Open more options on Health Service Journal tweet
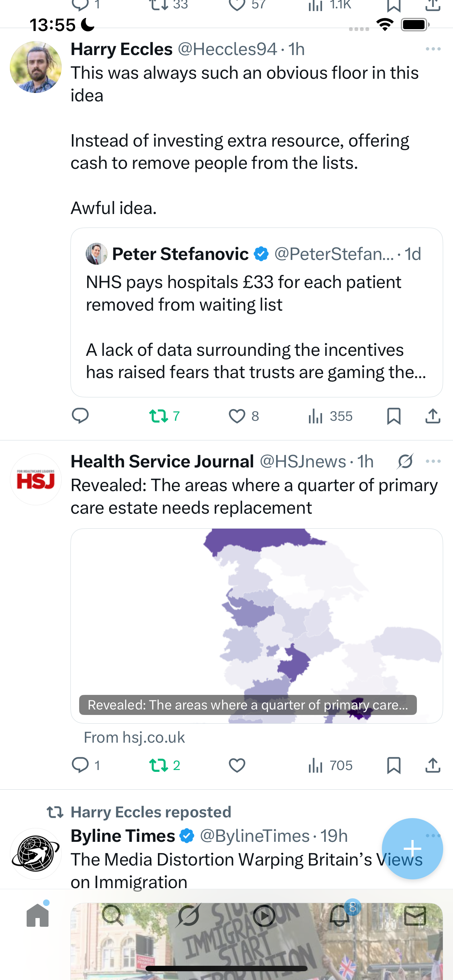This screenshot has height=980, width=453. click(x=433, y=461)
